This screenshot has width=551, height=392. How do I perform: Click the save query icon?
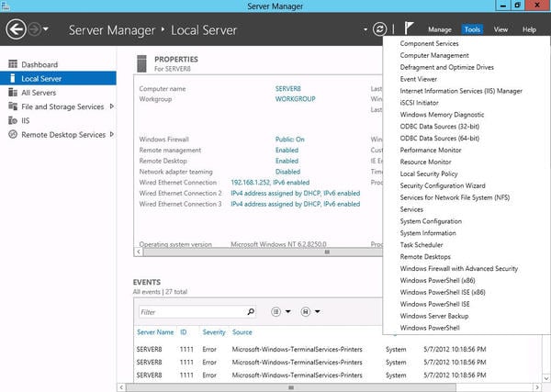pyautogui.click(x=306, y=311)
